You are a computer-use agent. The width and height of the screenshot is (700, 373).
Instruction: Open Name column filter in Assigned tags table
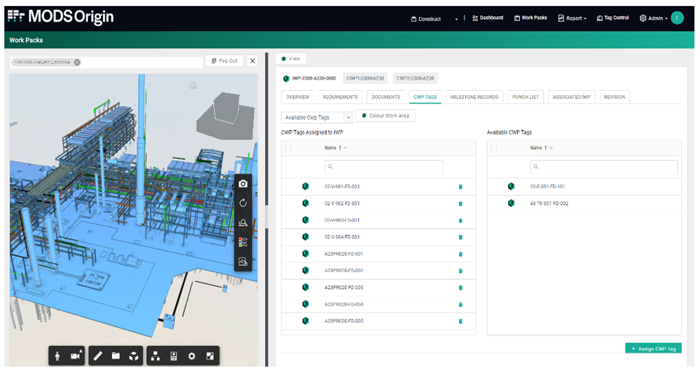pyautogui.click(x=346, y=148)
